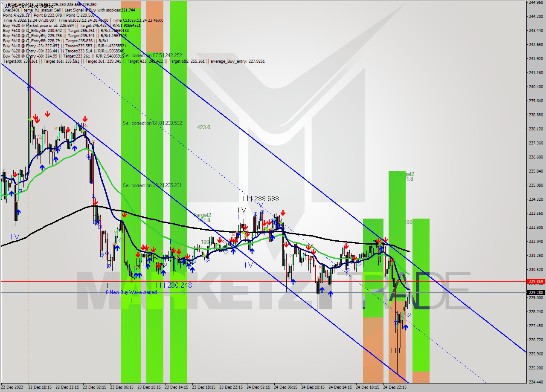Image resolution: width=546 pixels, height=392 pixels.
Task: Select the 228.240 price axis label
Action: point(536,311)
